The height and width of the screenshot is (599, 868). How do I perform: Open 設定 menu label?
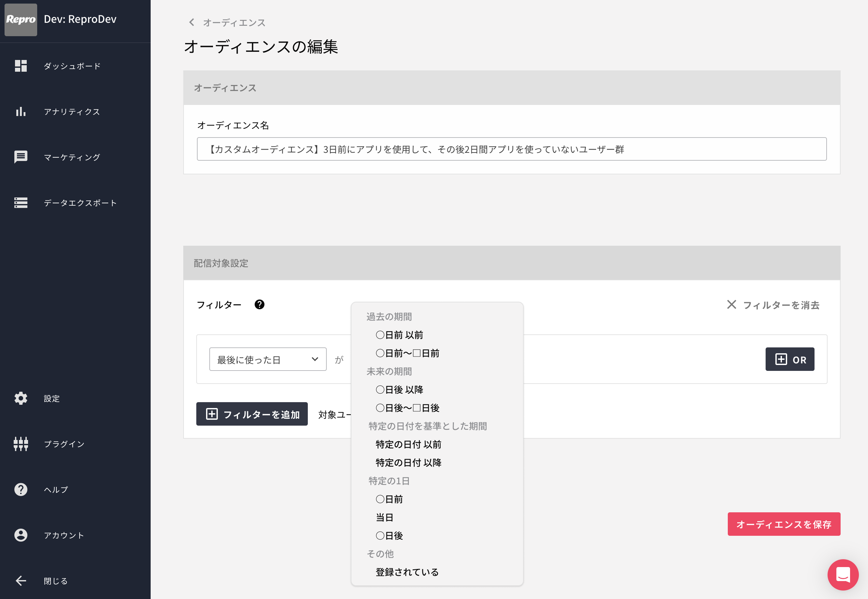click(52, 399)
